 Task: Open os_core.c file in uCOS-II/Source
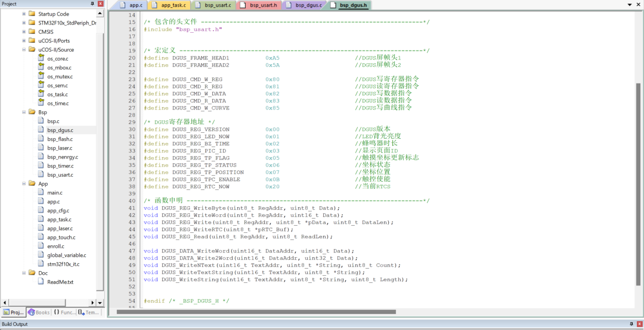tap(57, 58)
